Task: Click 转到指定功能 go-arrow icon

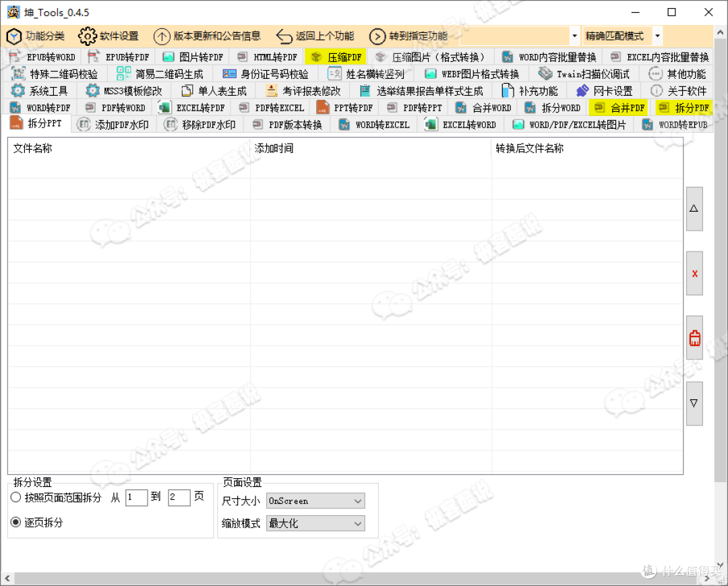Action: click(377, 36)
